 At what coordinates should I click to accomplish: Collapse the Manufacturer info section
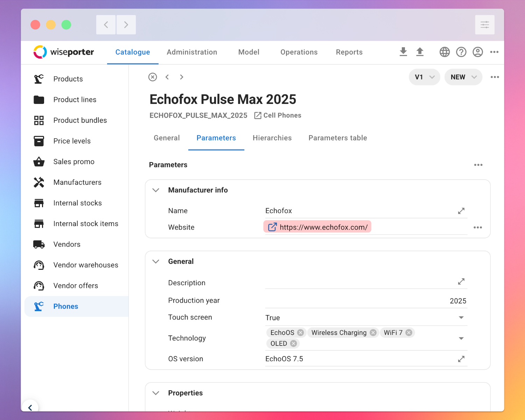156,190
